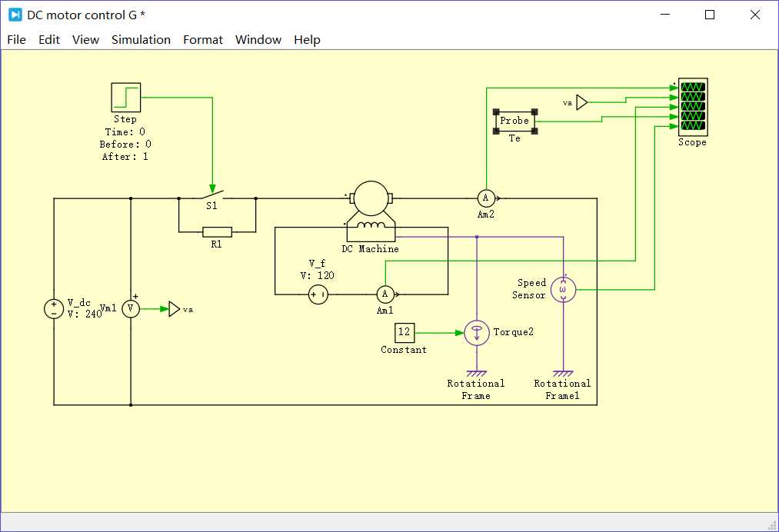The width and height of the screenshot is (779, 532).
Task: Click the 'Before: 0' parameter text
Action: click(125, 145)
